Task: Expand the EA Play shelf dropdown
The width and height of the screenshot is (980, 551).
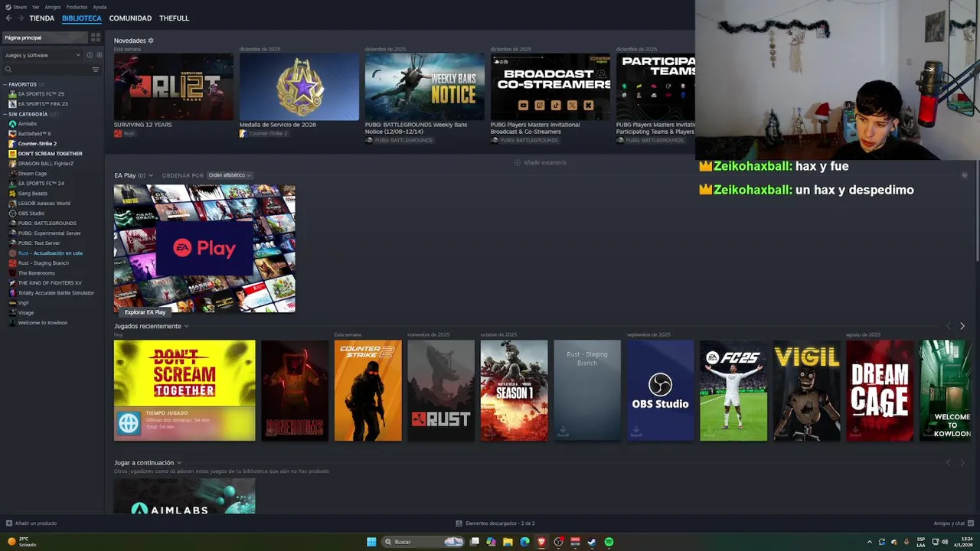Action: pos(151,175)
